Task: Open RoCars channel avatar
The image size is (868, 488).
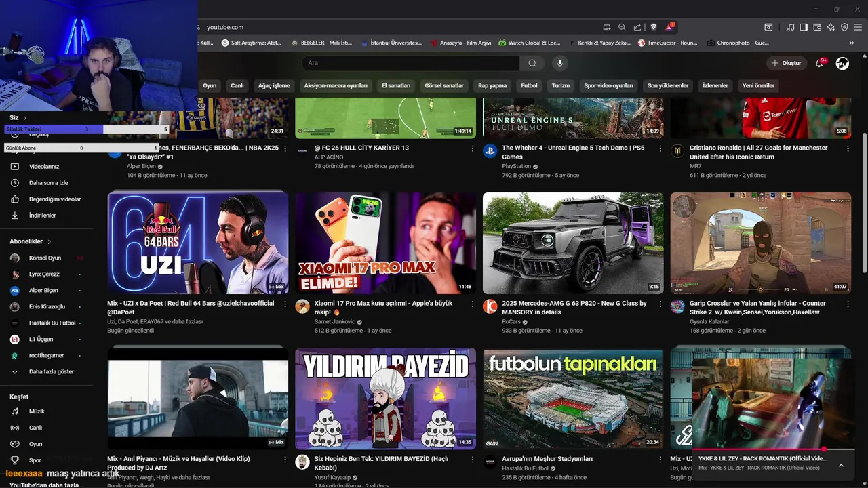Action: (490, 306)
